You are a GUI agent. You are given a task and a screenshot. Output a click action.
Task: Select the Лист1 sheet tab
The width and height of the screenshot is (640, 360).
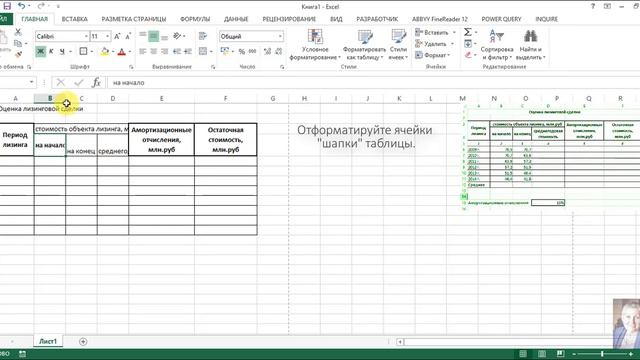click(48, 341)
